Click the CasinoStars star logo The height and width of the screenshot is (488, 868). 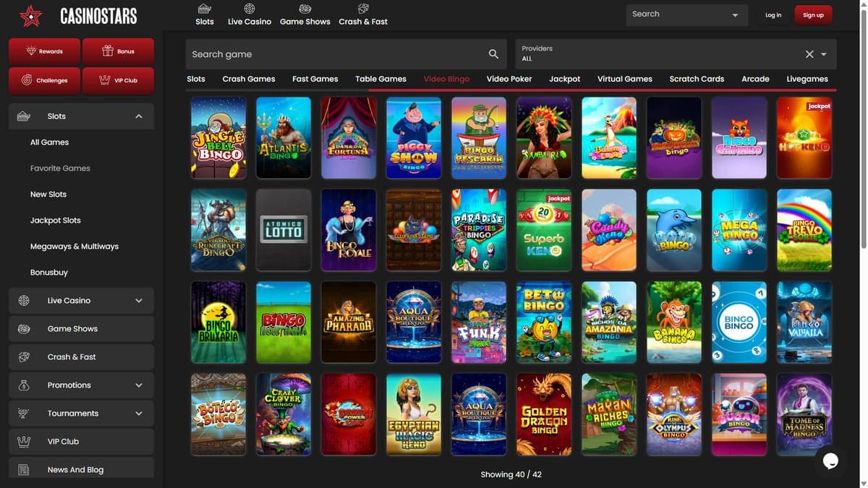(x=31, y=15)
